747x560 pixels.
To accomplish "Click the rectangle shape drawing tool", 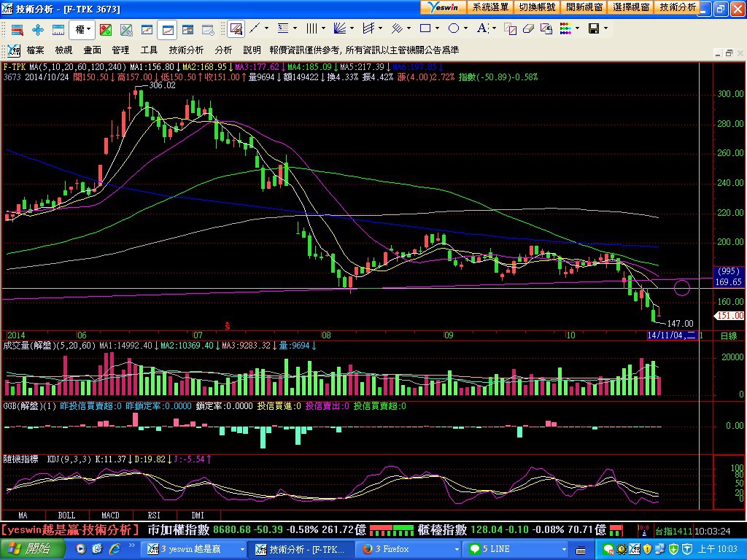I will click(x=425, y=29).
